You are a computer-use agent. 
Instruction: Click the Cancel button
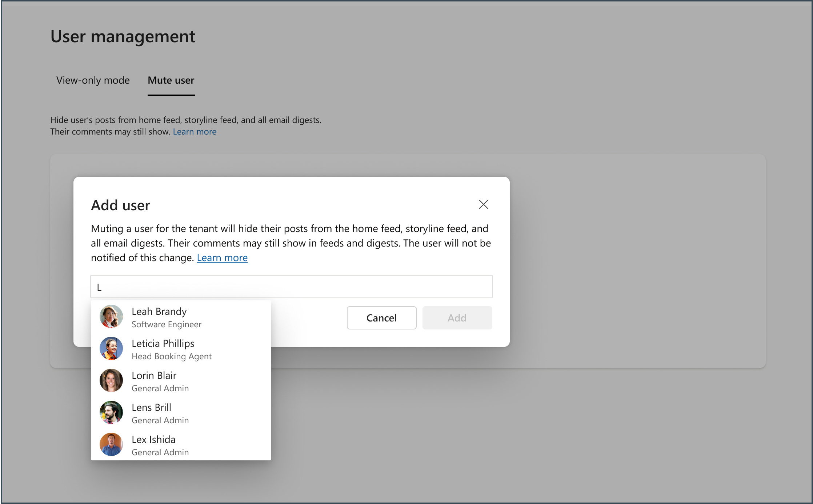click(x=381, y=317)
